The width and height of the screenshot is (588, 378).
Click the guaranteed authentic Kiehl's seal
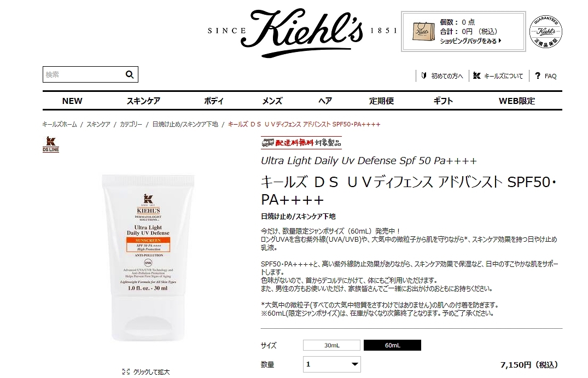click(x=546, y=32)
